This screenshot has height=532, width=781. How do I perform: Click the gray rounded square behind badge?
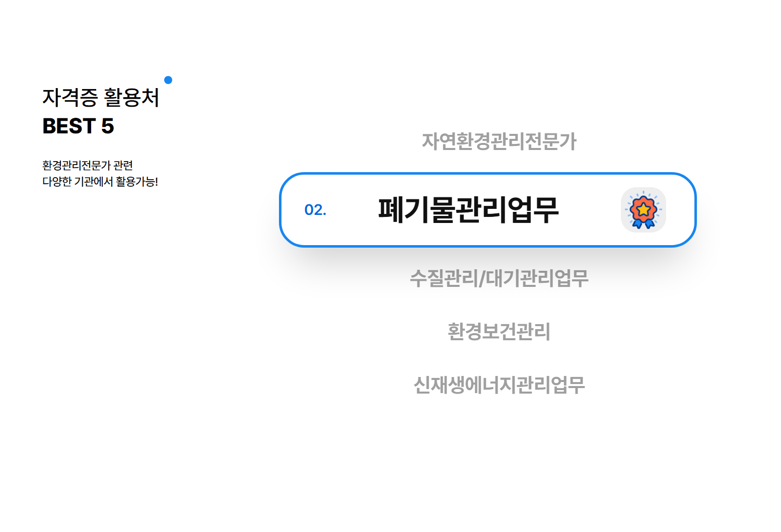pyautogui.click(x=643, y=210)
